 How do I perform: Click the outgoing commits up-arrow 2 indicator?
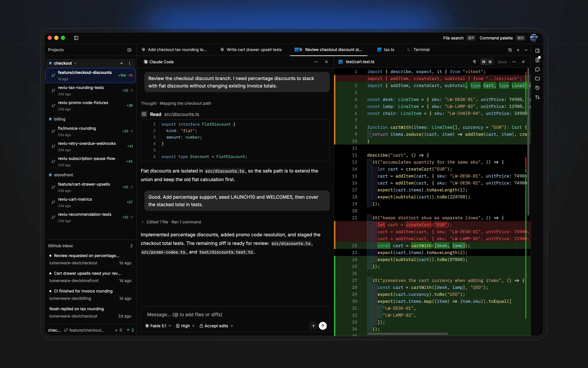[130, 330]
